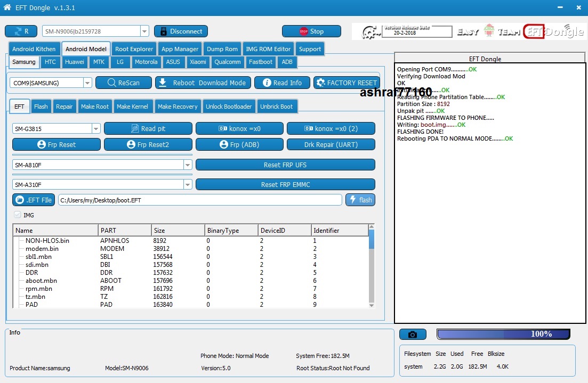This screenshot has width=588, height=383.
Task: Browse for an .EFT File
Action: [34, 200]
